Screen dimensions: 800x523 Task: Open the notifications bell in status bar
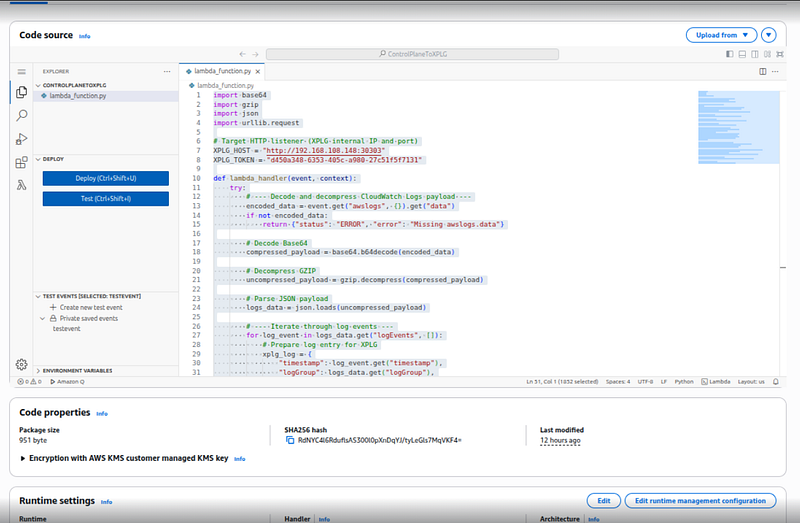pos(776,382)
